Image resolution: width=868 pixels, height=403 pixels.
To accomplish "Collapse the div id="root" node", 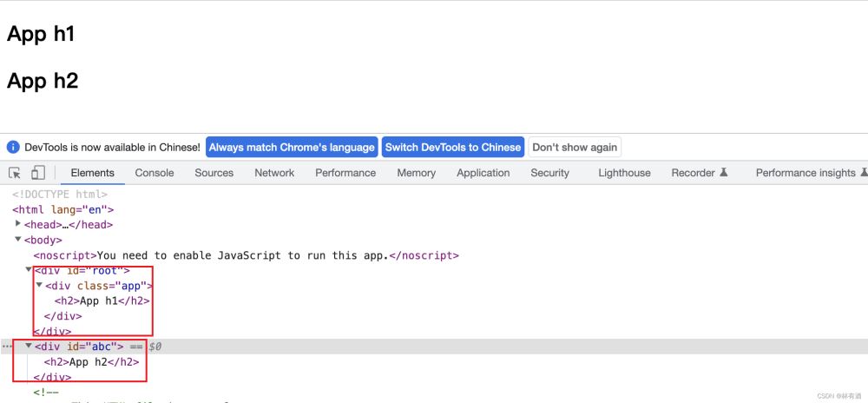I will point(29,271).
